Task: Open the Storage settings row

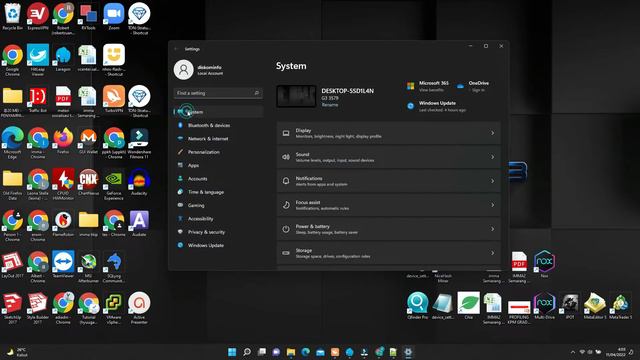Action: [389, 253]
